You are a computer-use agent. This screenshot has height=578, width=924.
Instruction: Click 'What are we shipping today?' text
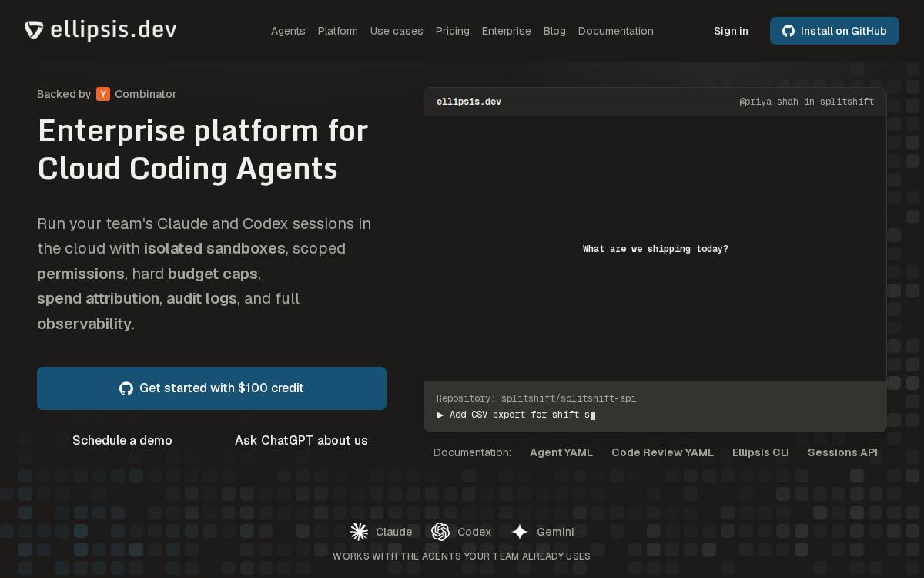click(655, 249)
